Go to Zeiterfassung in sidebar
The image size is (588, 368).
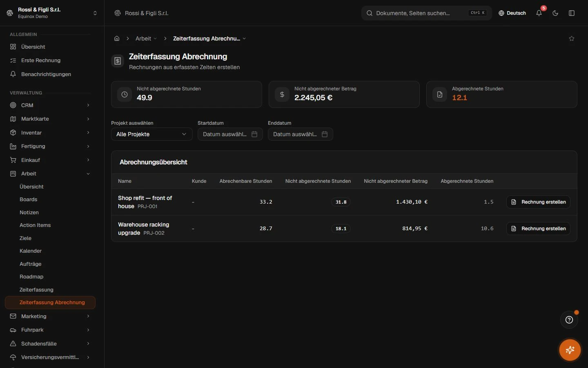(36, 289)
